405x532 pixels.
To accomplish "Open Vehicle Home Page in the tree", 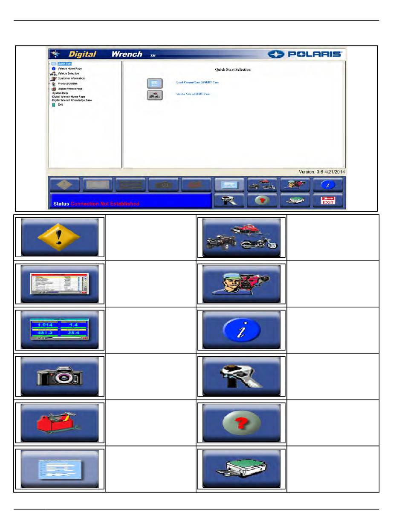I will [69, 69].
